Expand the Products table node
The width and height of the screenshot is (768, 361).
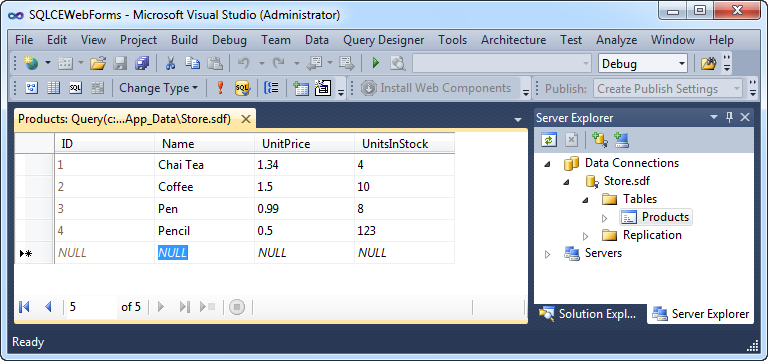pos(604,218)
